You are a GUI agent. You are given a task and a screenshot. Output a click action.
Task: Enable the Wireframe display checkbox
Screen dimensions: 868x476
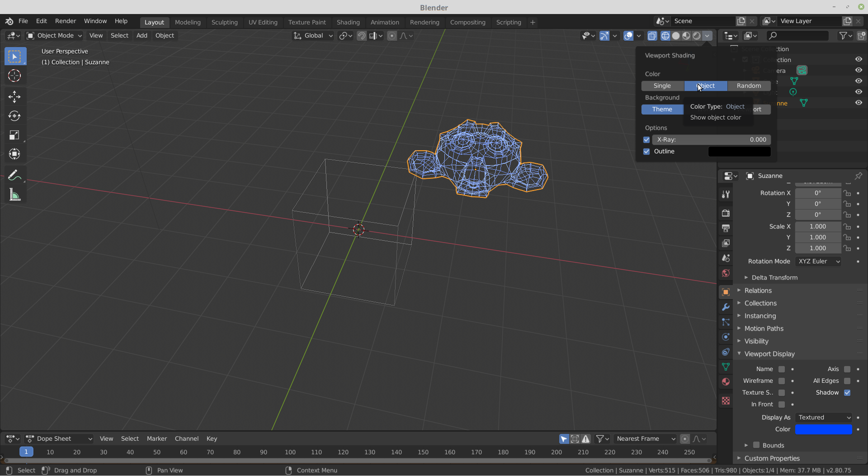[782, 381]
